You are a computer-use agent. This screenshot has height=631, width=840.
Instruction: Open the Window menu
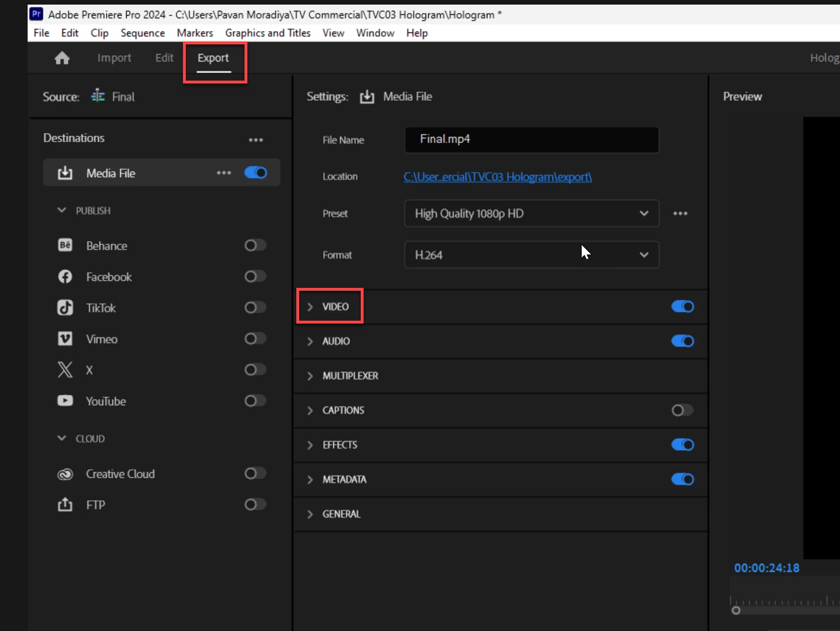[x=375, y=33]
